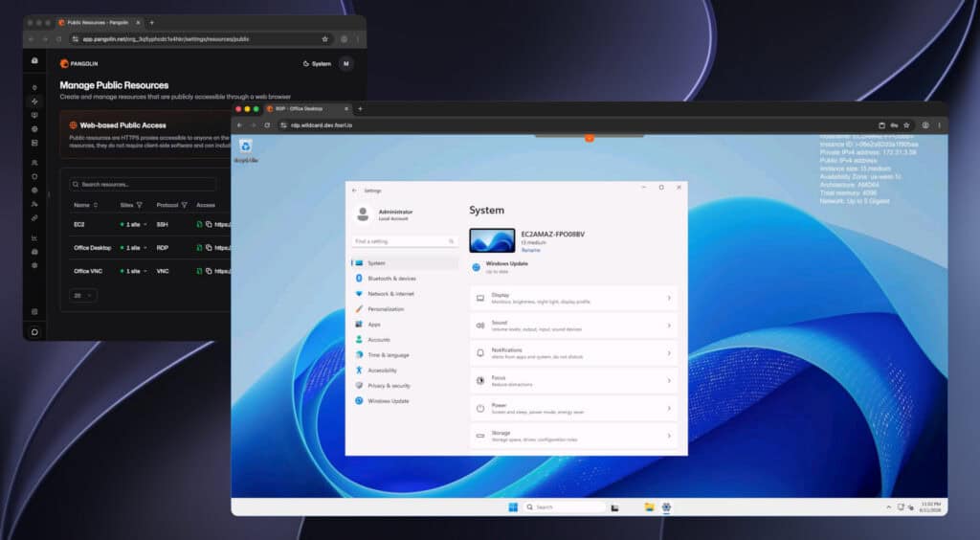Click the taskbar Search box
The image size is (980, 540).
pos(565,506)
